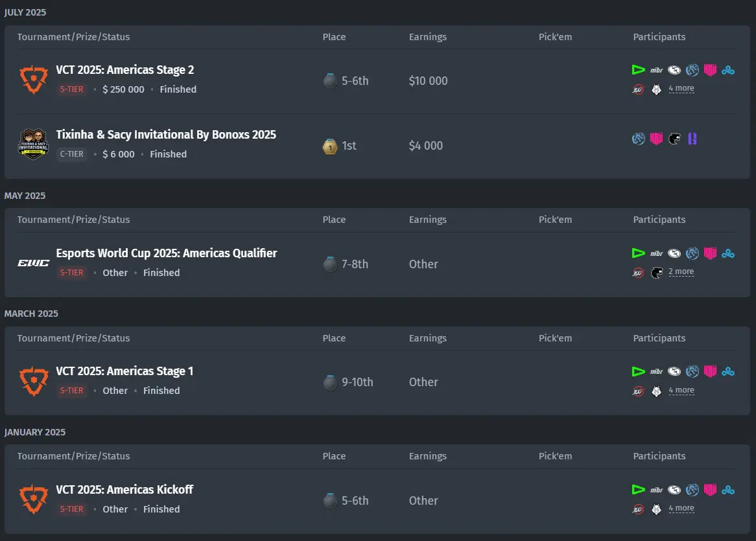Show "4 more" participants for VCT Americas Kickoff
The image size is (756, 541).
pyautogui.click(x=681, y=509)
